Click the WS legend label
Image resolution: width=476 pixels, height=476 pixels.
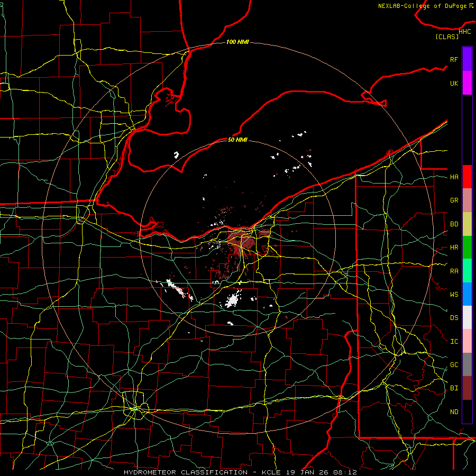pos(454,294)
